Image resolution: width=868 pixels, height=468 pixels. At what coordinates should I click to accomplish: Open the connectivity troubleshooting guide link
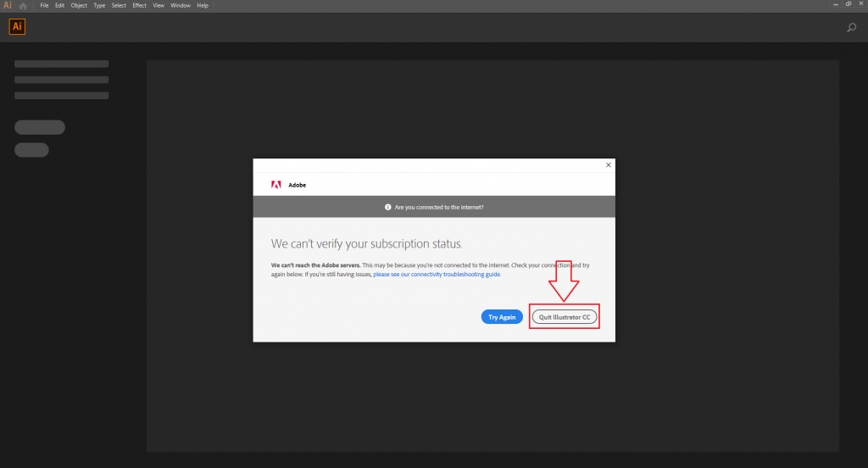point(437,275)
